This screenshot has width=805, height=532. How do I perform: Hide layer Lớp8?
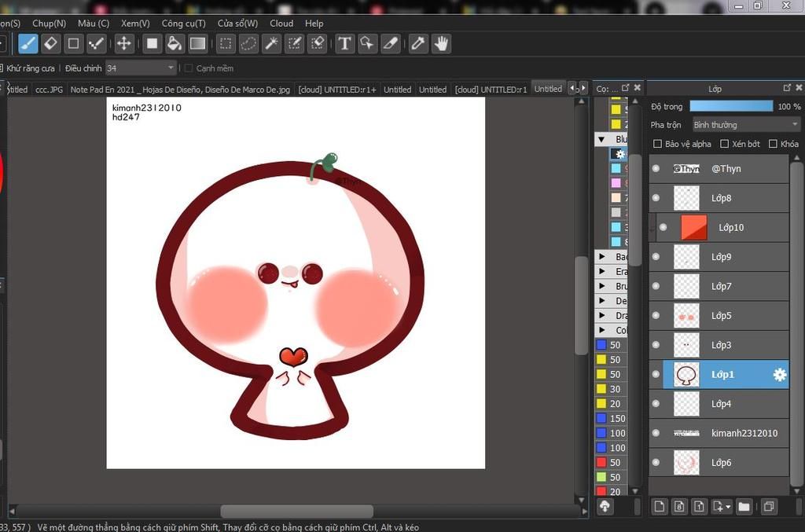(656, 198)
